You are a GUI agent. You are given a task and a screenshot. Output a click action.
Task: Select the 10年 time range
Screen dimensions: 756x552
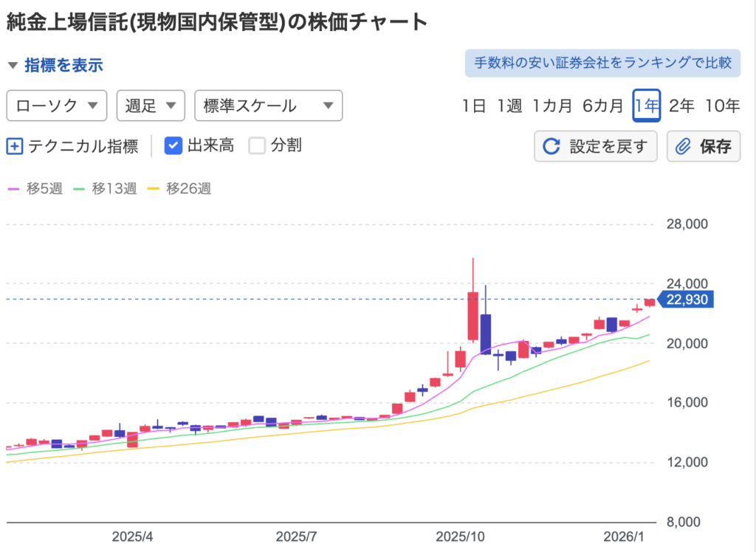(x=722, y=106)
